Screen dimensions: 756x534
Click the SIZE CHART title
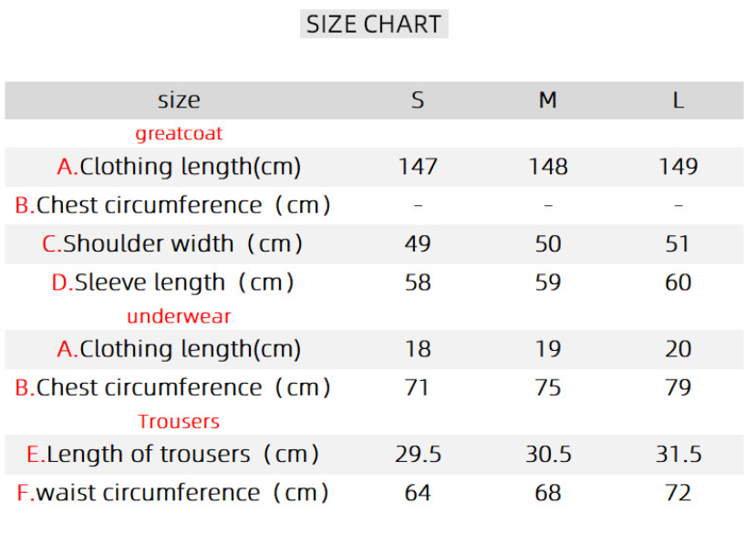374,25
